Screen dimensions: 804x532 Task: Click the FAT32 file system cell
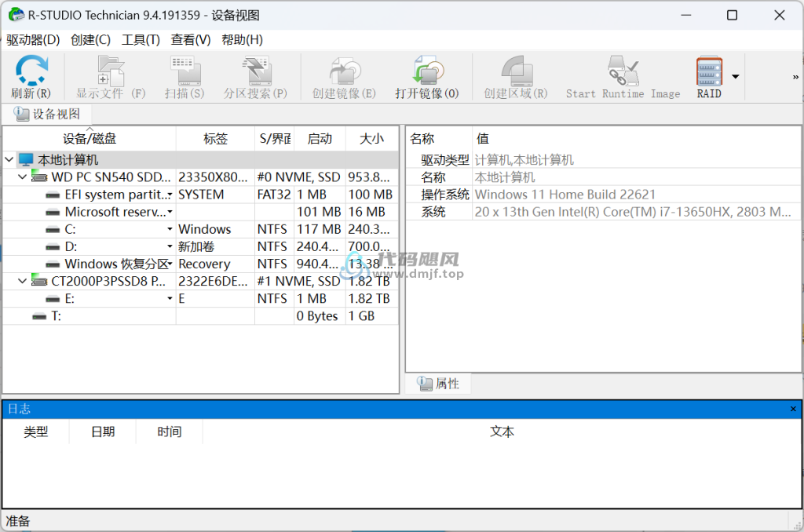pyautogui.click(x=274, y=195)
